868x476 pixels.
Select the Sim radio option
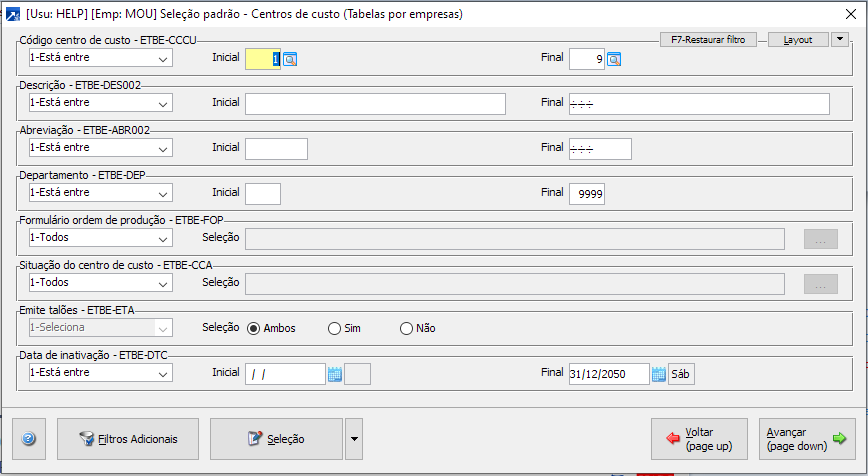pos(344,328)
